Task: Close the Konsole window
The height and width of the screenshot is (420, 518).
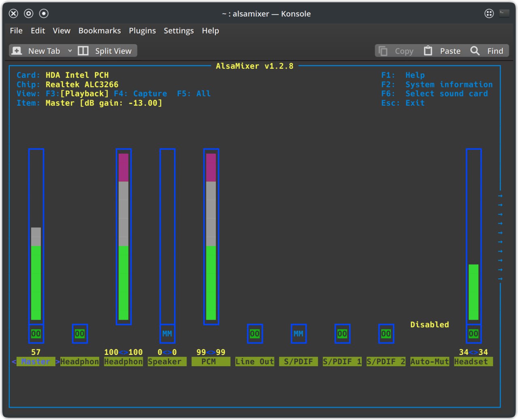Action: pos(13,13)
